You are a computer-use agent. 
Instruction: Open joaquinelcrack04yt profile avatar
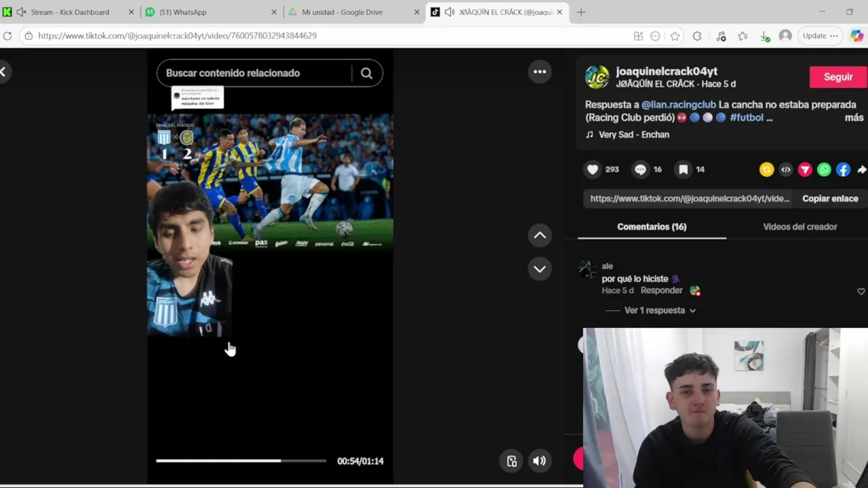coord(597,77)
